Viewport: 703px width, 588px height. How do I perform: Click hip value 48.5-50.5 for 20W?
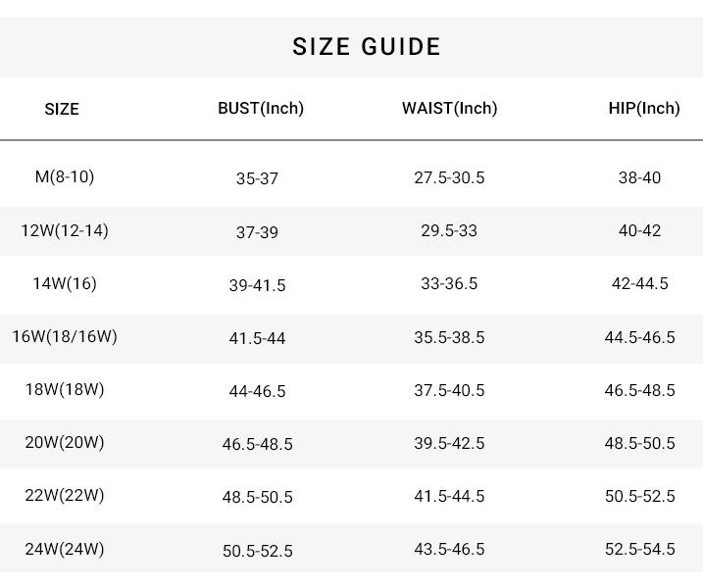coord(639,443)
